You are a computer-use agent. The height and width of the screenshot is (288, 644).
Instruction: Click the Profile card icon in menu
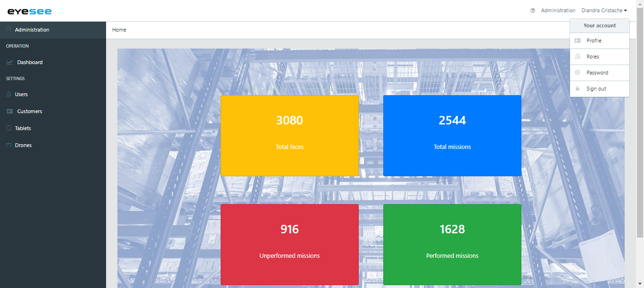(578, 41)
